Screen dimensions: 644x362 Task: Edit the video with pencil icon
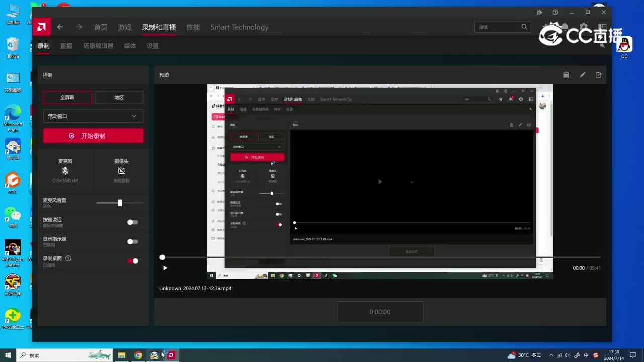tap(582, 75)
